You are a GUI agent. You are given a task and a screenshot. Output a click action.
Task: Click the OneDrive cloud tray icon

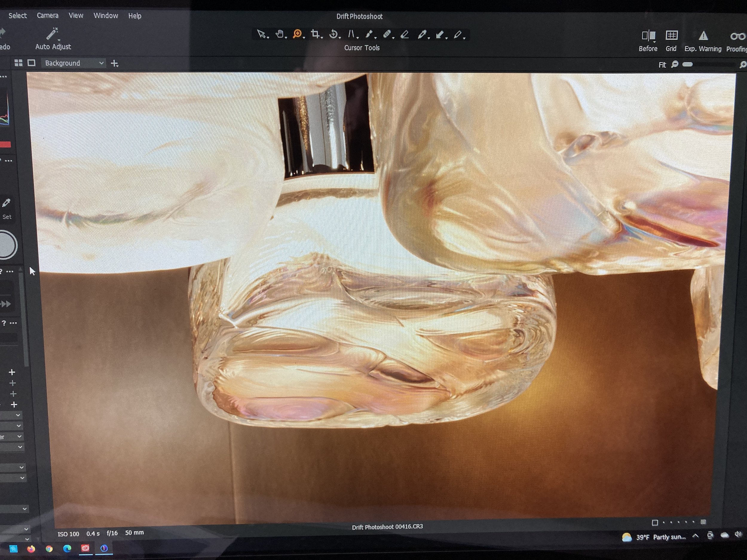coord(724,535)
